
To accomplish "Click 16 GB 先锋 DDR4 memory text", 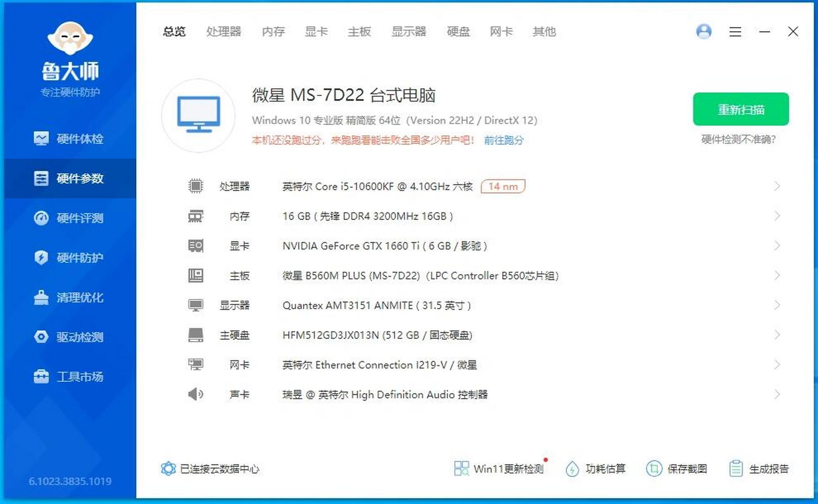I will [x=367, y=216].
